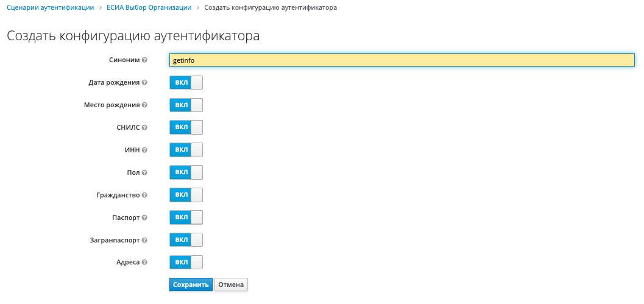
Task: Toggle the Загранпаспорт switch
Action: point(186,240)
